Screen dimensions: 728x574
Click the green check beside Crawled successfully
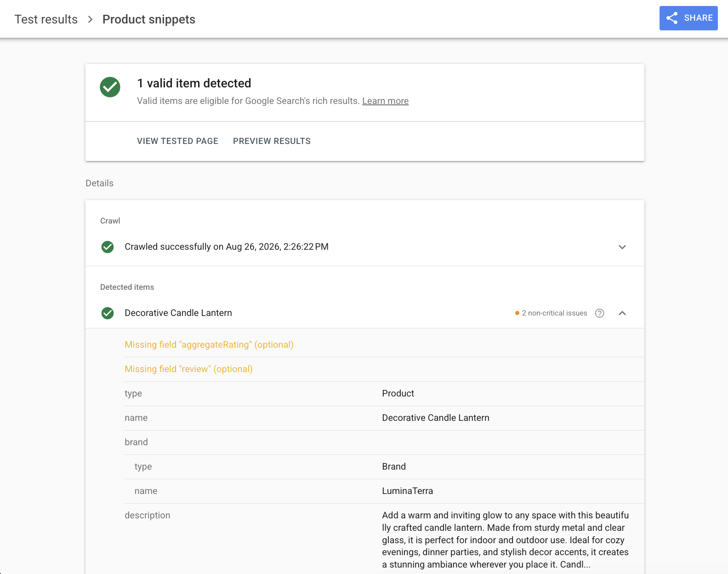point(108,247)
